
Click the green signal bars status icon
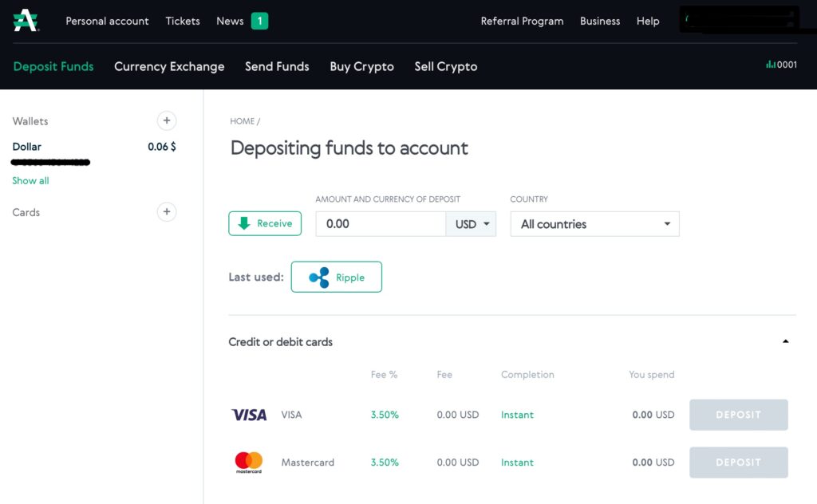pyautogui.click(x=770, y=65)
